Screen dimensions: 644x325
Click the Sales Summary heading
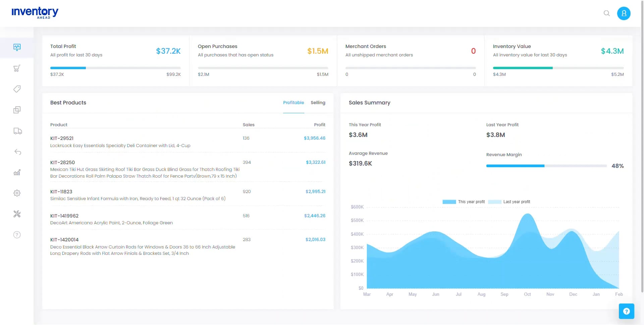[x=369, y=103]
